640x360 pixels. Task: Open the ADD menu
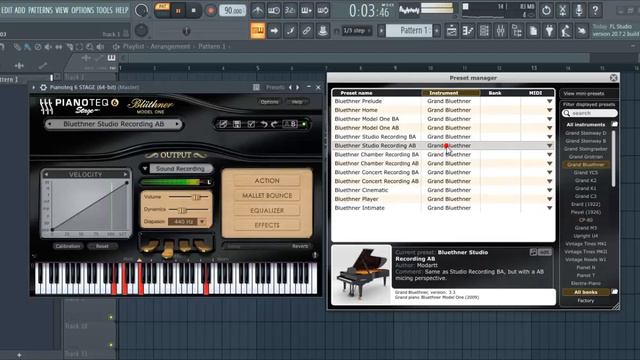[x=20, y=10]
